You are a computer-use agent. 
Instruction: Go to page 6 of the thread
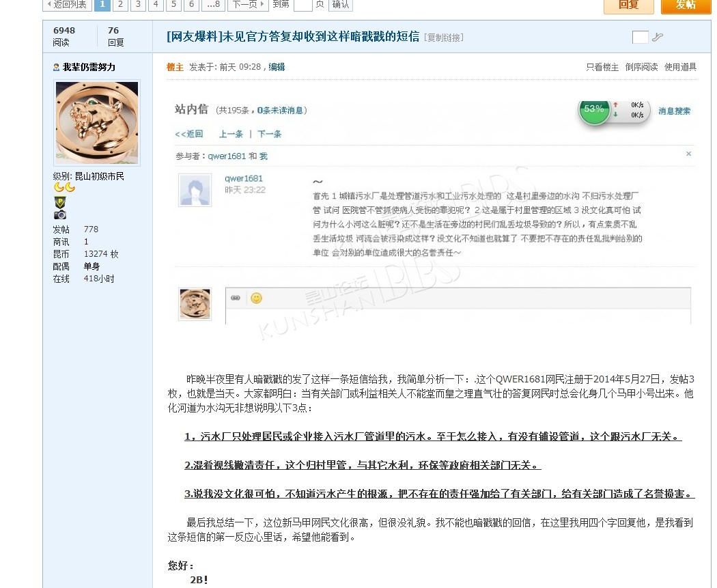pos(192,5)
